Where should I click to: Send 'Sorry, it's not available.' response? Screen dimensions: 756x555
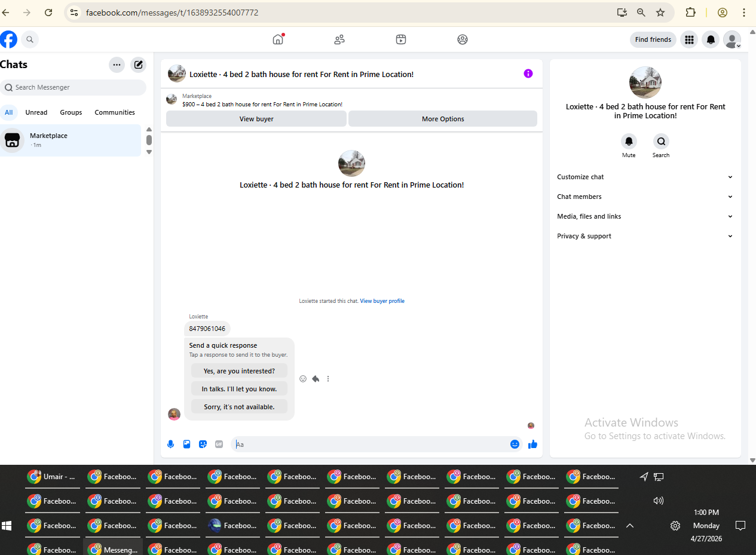239,407
